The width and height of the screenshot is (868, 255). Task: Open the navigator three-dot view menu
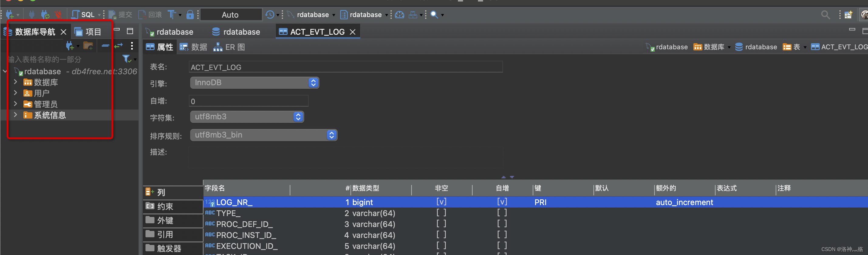[132, 46]
